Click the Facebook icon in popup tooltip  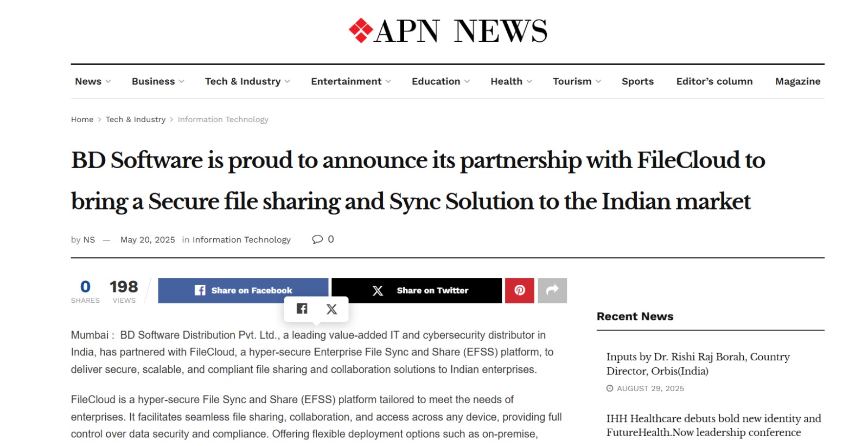[x=302, y=309]
